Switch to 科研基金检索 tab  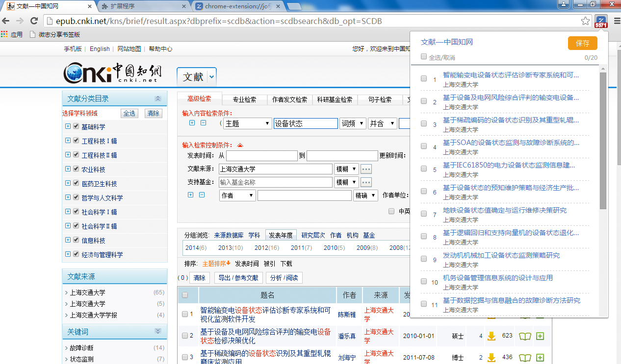pos(335,99)
